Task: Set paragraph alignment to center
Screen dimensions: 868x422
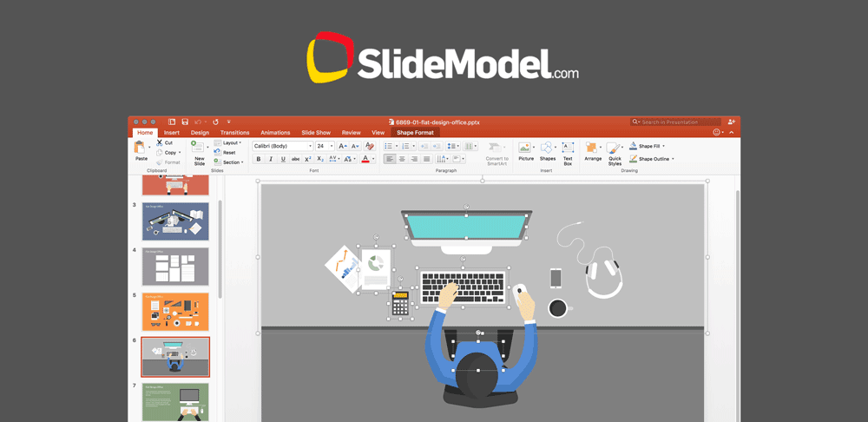Action: coord(402,159)
